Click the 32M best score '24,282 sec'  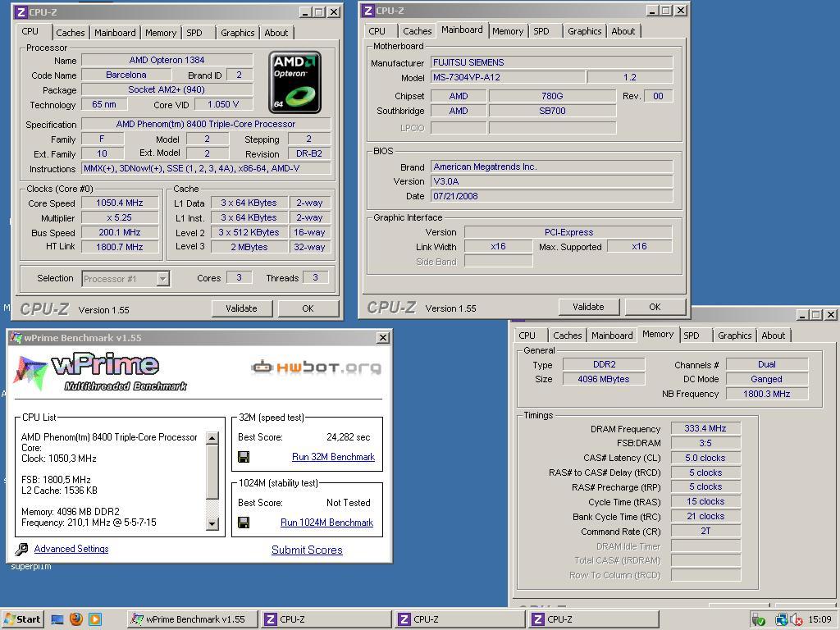pos(348,437)
